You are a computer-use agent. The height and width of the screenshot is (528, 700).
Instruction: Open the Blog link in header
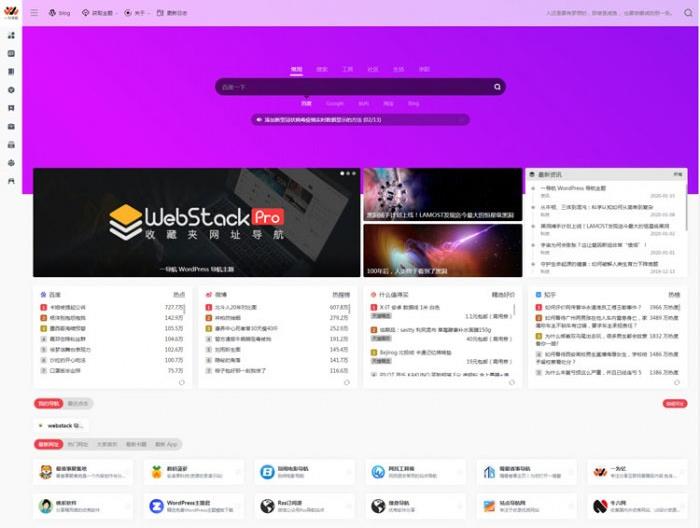coord(59,13)
